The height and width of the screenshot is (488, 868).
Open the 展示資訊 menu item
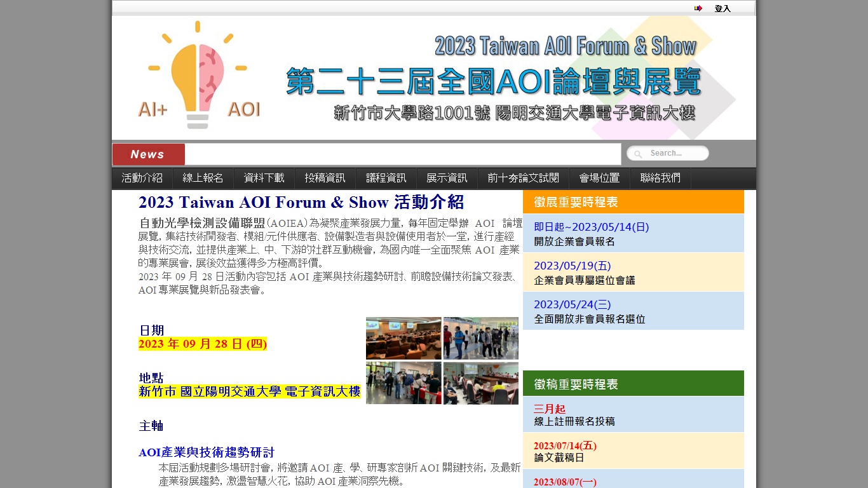point(447,178)
